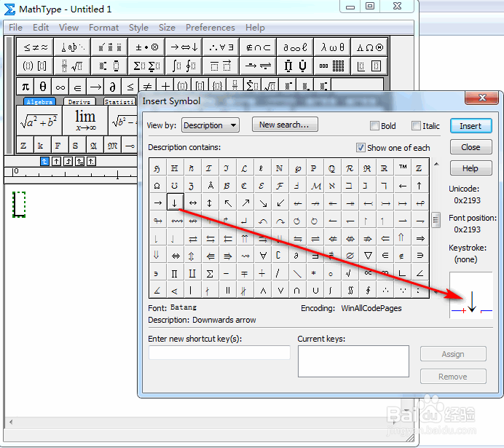The height and width of the screenshot is (448, 504).
Task: Select the left right arrow symbol in grid
Action: pos(193,203)
